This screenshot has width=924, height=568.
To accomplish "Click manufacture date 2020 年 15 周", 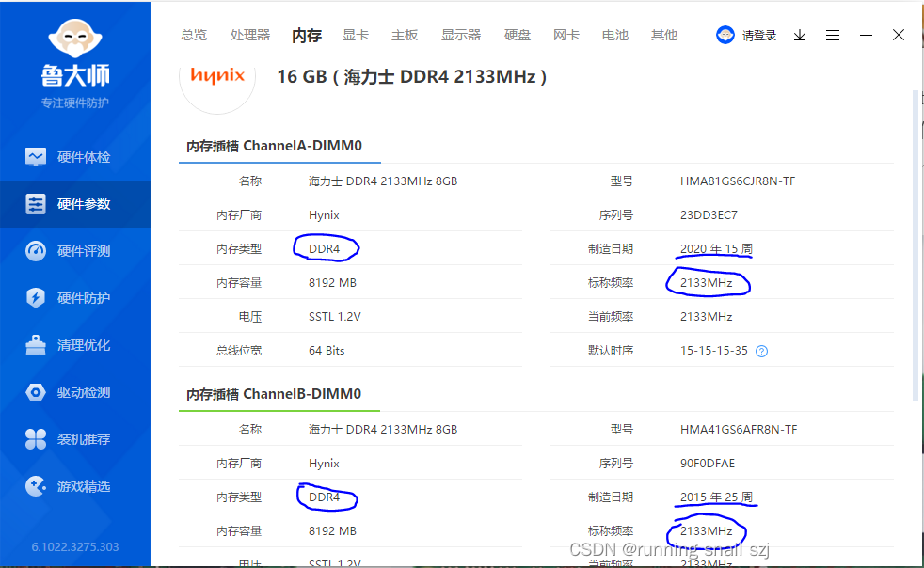I will [716, 248].
